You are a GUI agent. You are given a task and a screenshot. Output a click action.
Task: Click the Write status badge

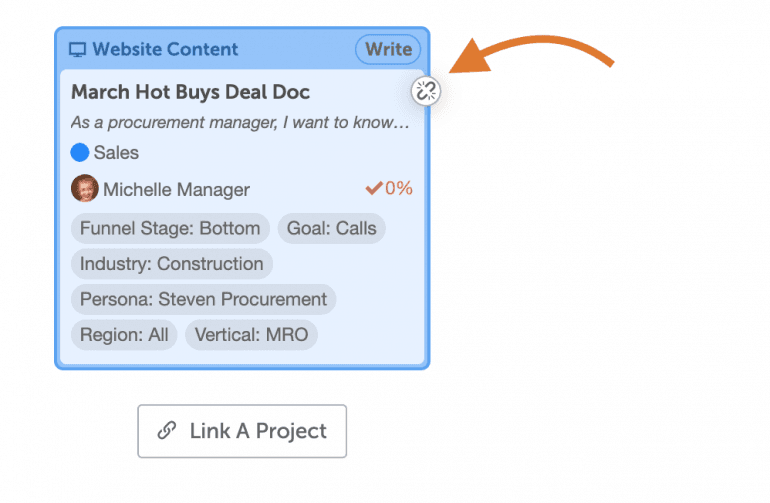(x=388, y=49)
